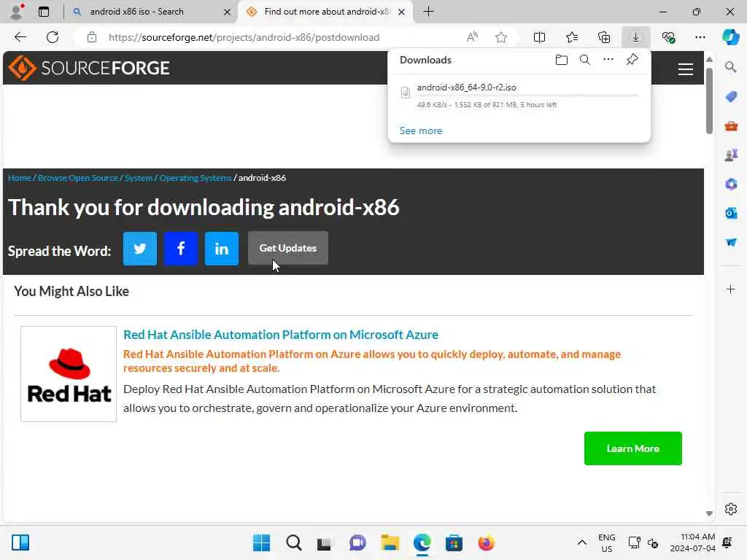Open the tab actions menu
Screen dimensions: 747x560
point(43,12)
